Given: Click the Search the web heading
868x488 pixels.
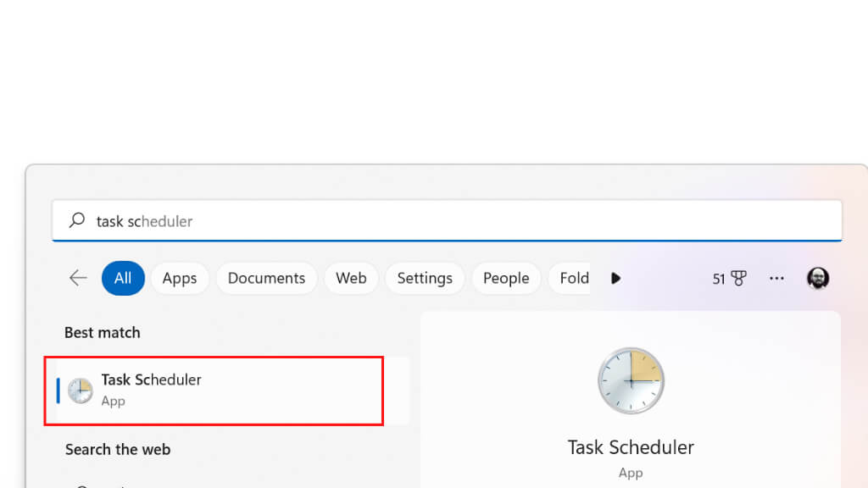Looking at the screenshot, I should [x=118, y=449].
